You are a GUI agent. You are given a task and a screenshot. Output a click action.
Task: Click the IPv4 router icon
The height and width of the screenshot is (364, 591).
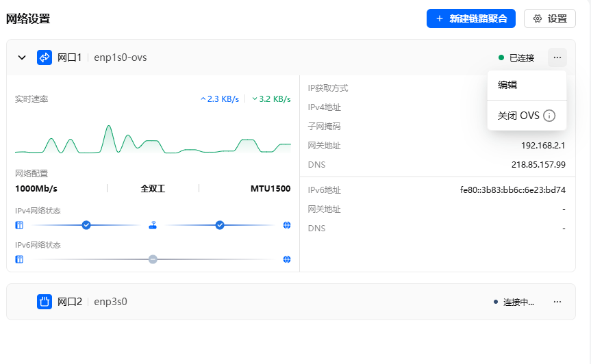tap(153, 225)
